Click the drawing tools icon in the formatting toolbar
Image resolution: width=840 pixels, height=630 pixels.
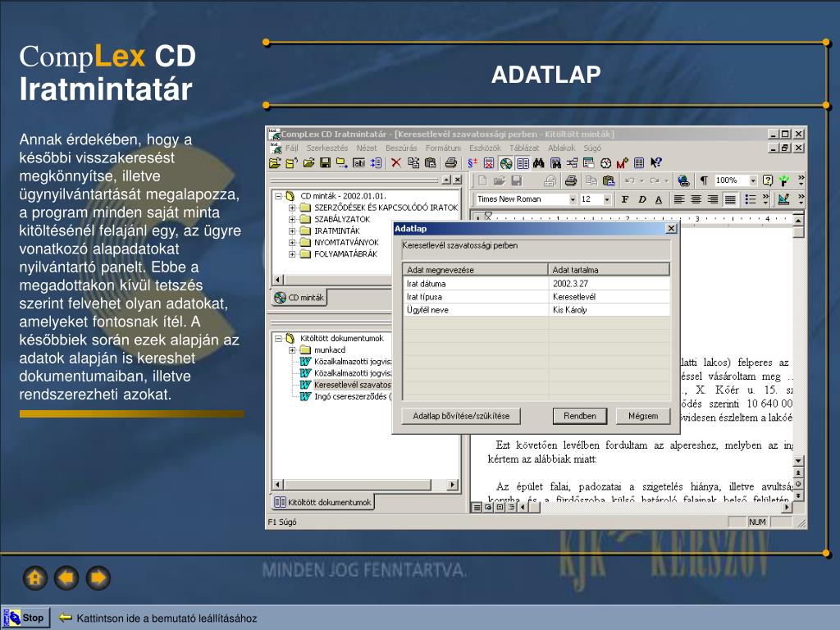coord(783,199)
